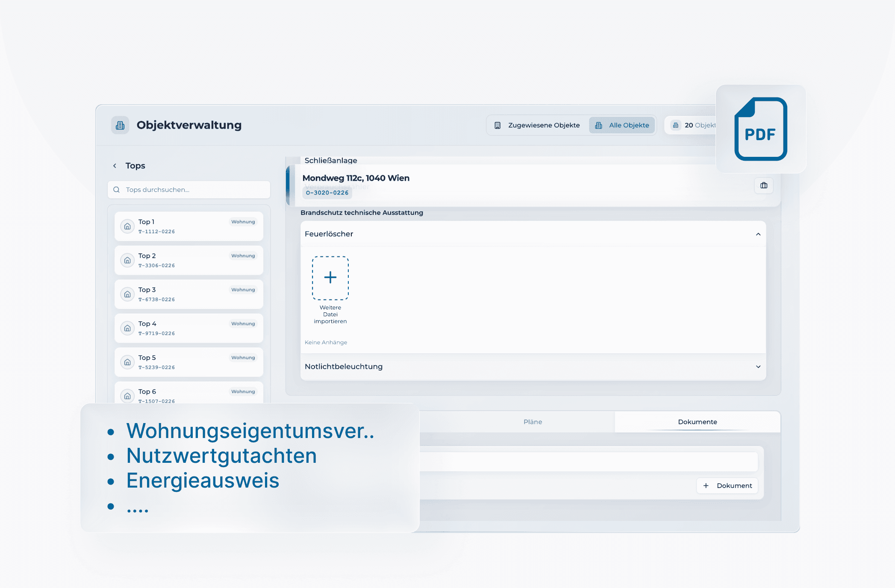
Task: Collapse the Feuerlöscher section
Action: 758,234
